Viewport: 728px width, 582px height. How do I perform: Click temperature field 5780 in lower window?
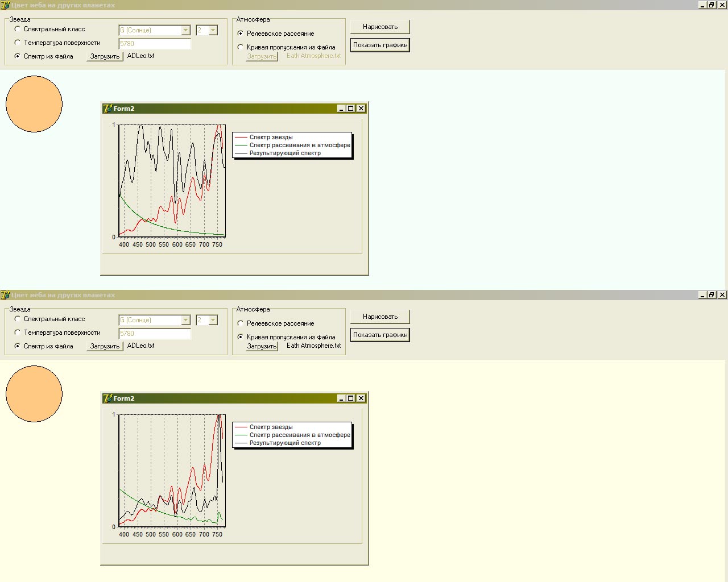155,334
